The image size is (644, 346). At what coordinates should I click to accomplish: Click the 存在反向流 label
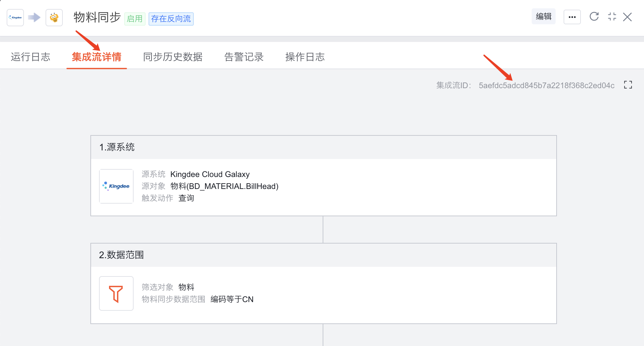click(x=171, y=19)
